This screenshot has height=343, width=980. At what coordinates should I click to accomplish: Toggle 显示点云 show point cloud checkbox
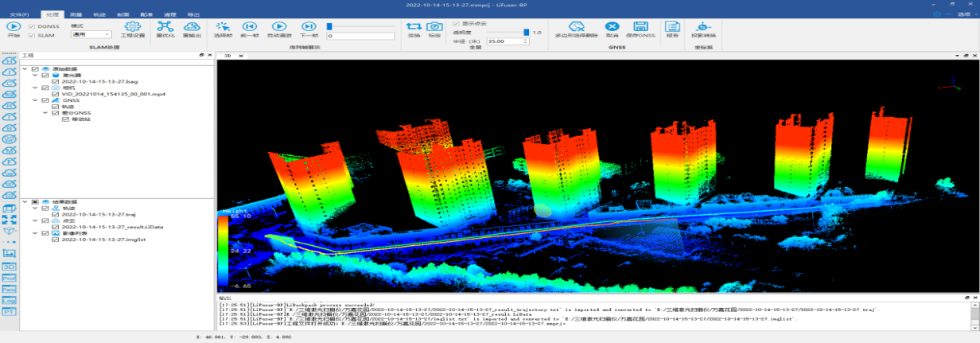click(x=455, y=24)
